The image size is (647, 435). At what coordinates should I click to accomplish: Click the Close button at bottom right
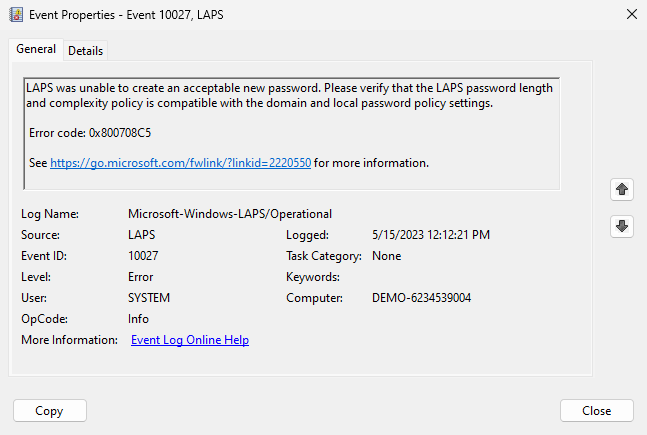tap(597, 410)
